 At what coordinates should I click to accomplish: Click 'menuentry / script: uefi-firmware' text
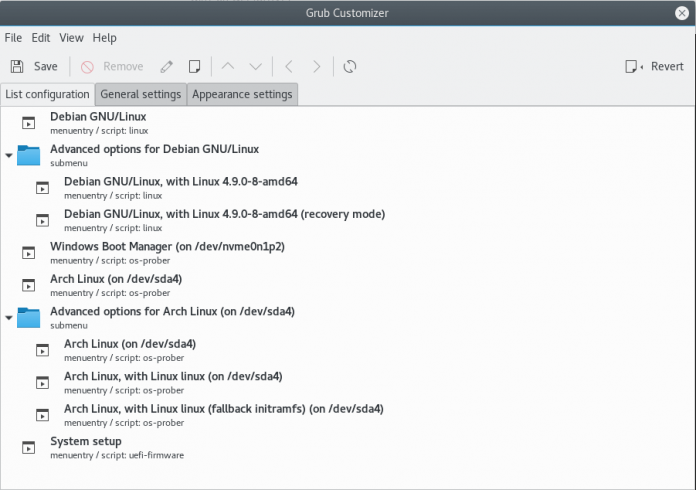(117, 455)
